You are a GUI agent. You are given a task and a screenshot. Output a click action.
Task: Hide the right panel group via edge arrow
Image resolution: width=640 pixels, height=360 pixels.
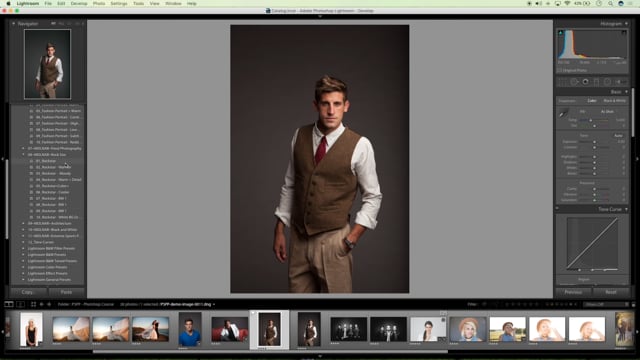(x=638, y=159)
